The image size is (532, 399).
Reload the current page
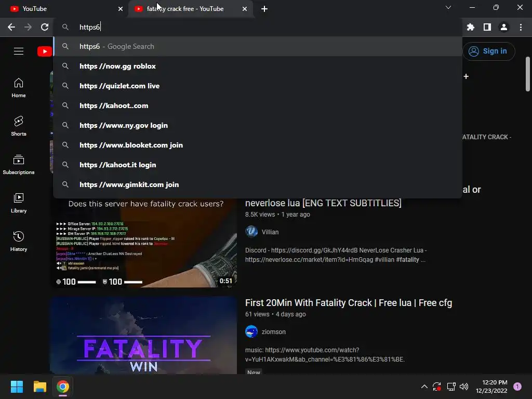(45, 27)
